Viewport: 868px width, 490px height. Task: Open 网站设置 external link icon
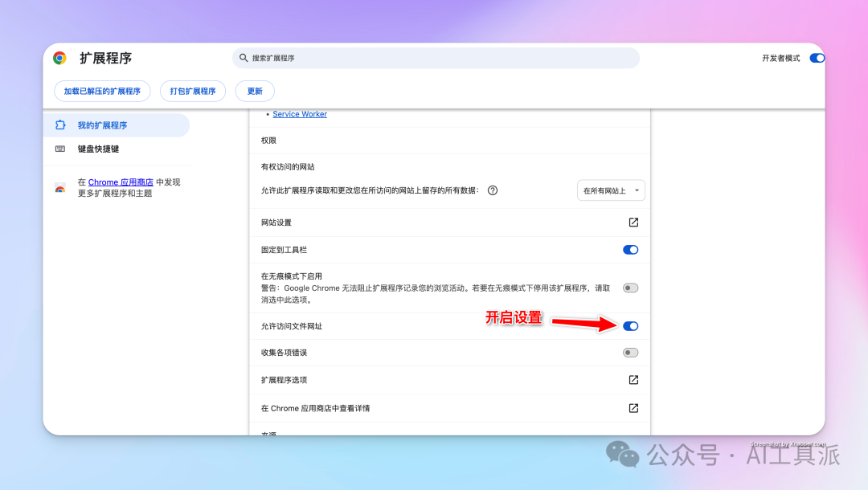[633, 223]
